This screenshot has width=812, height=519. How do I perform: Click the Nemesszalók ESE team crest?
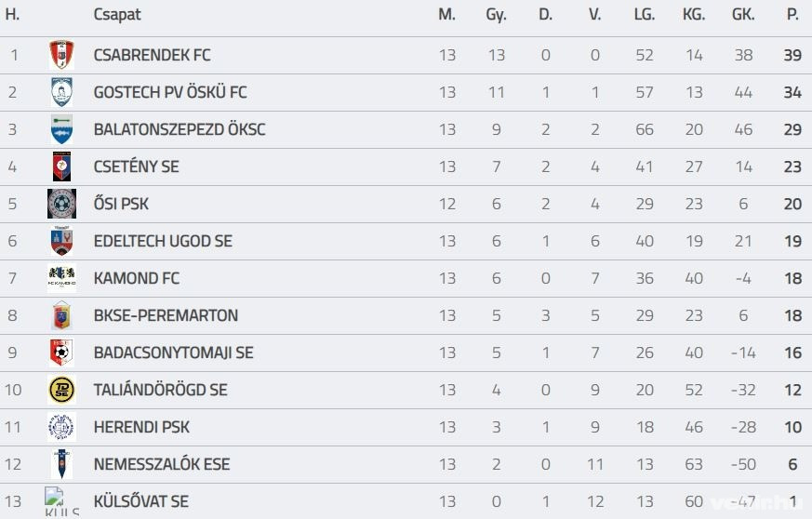point(61,464)
